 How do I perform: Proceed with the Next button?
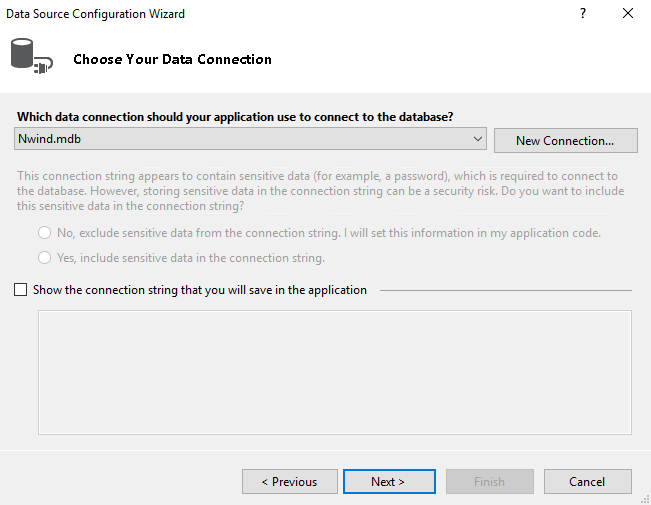(x=388, y=482)
